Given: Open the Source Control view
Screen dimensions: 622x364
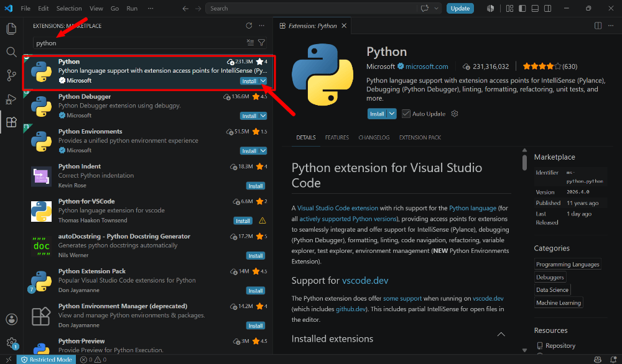Looking at the screenshot, I should (11, 75).
